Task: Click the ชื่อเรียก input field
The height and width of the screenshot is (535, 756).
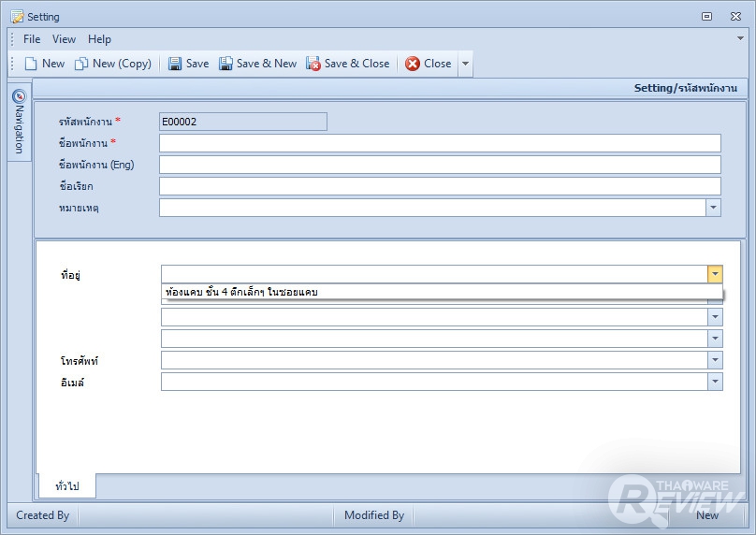Action: coord(440,186)
